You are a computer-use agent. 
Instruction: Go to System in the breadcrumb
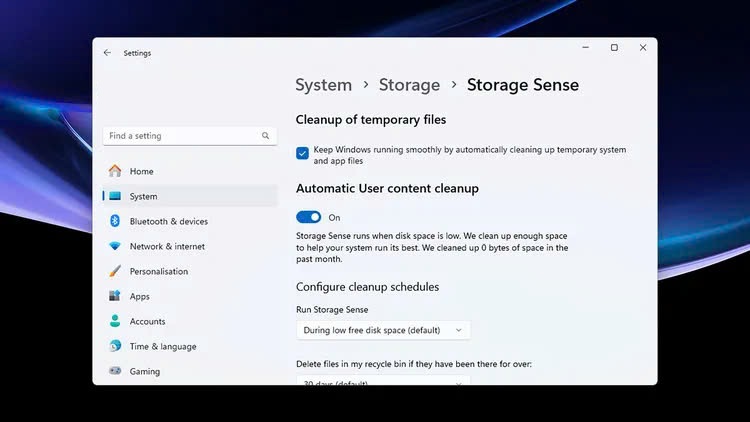click(x=323, y=85)
